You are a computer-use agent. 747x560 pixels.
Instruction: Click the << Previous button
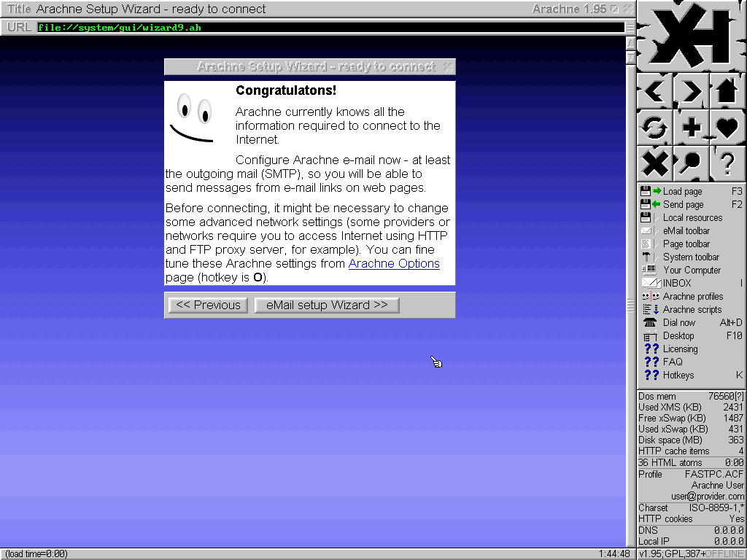click(208, 305)
